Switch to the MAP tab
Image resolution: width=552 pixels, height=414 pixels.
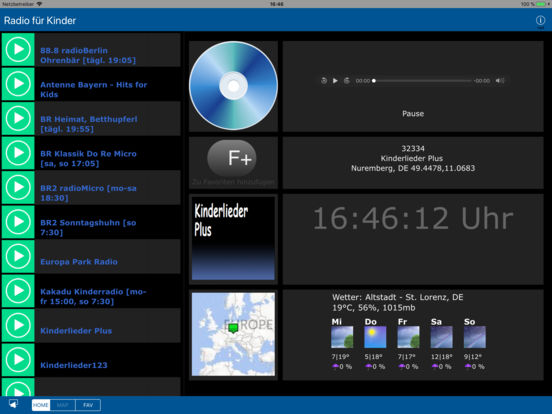(63, 405)
